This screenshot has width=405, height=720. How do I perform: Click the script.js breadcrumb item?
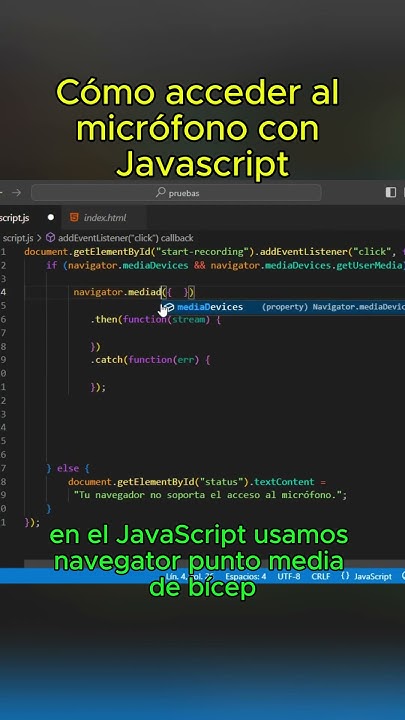coord(17,238)
